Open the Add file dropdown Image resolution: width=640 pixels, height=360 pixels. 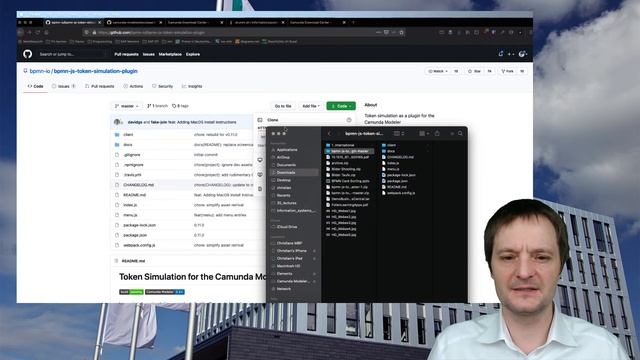pyautogui.click(x=311, y=106)
